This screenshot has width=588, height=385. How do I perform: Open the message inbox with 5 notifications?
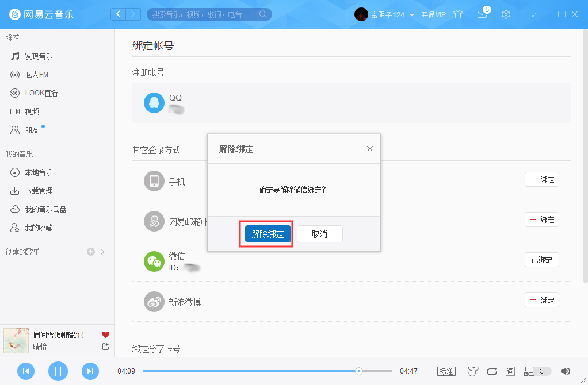482,14
